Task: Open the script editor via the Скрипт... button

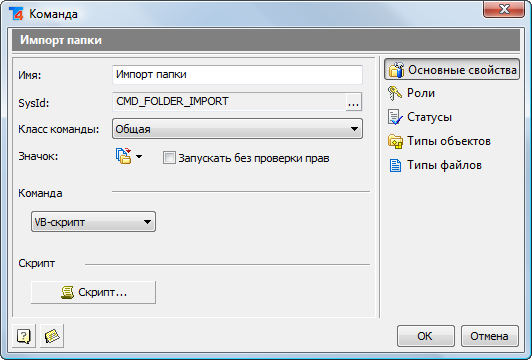Action: (93, 292)
